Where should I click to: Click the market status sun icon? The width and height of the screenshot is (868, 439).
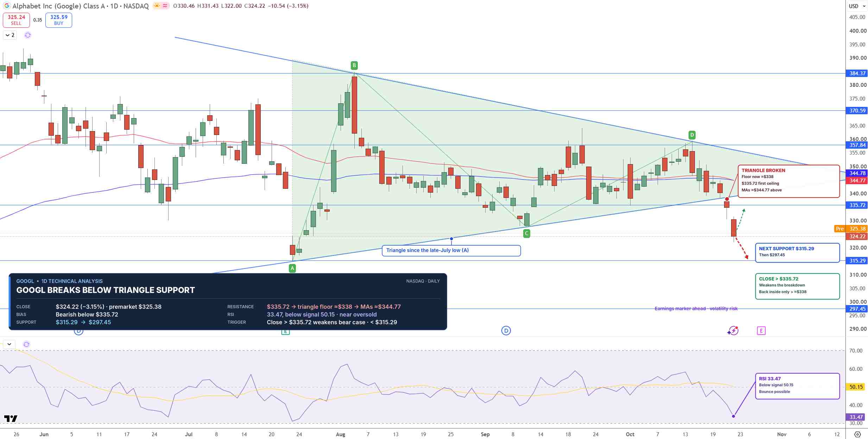157,6
